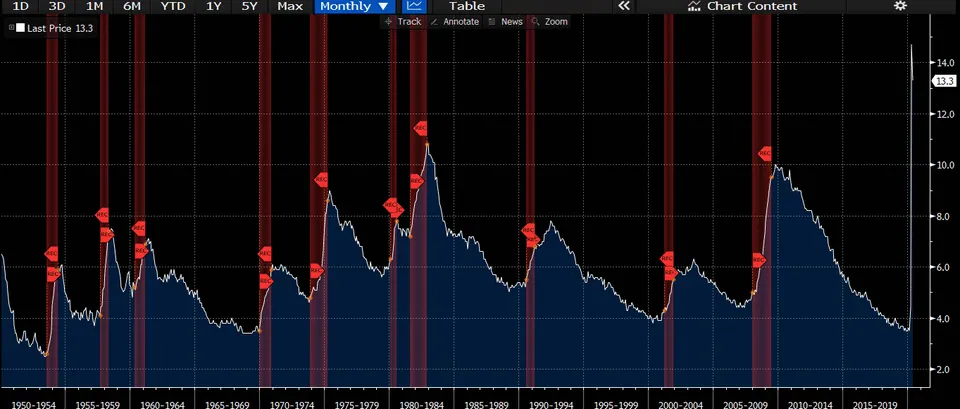Click the 1980-1984 x-axis label

421,405
